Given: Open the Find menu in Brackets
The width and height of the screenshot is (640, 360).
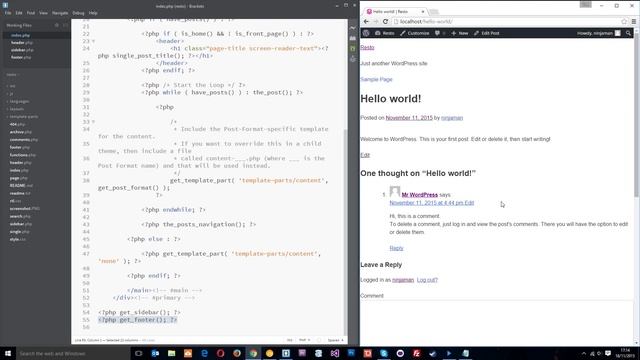Looking at the screenshot, I should pyautogui.click(x=31, y=13).
